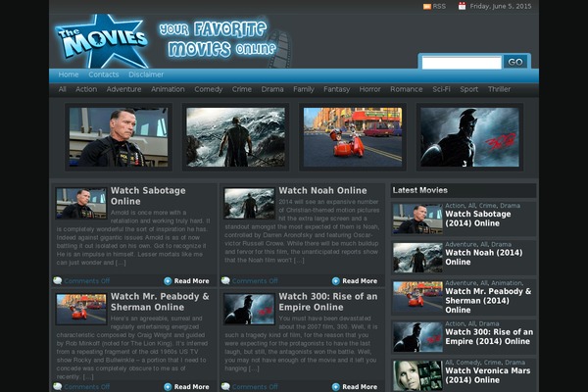The height and width of the screenshot is (392, 588).
Task: Click the 300 thumbnail in Latest Movies
Action: click(417, 337)
